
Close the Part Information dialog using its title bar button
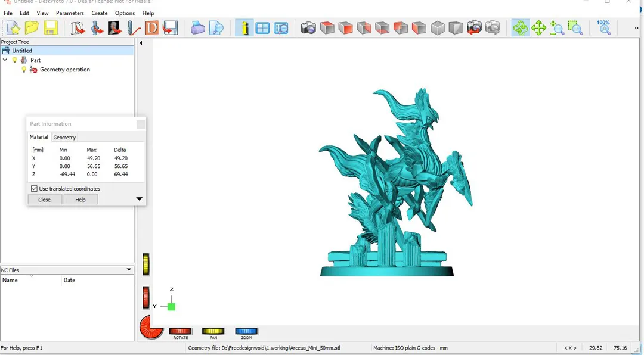click(141, 124)
